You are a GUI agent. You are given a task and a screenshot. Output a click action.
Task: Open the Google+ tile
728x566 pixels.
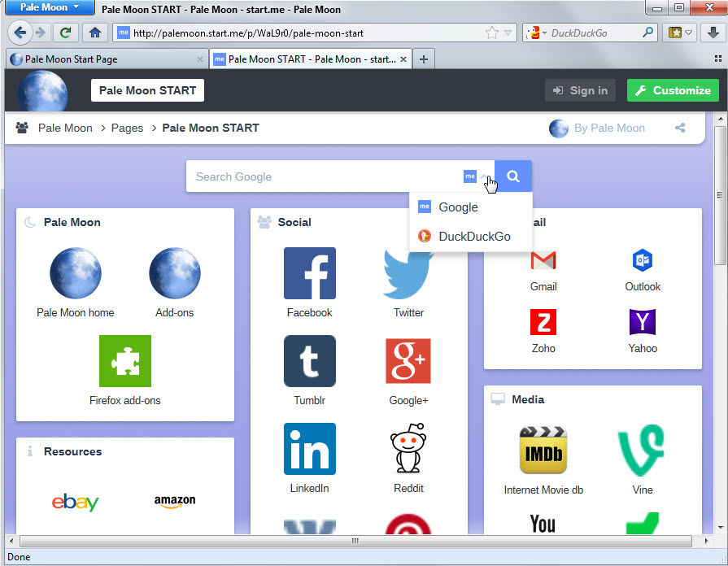pos(408,361)
